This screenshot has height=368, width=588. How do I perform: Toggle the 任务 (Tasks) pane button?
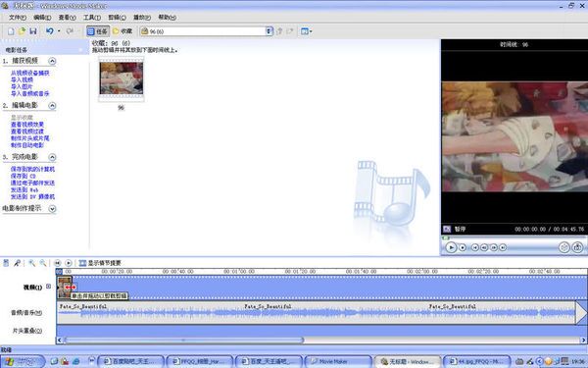tap(97, 31)
